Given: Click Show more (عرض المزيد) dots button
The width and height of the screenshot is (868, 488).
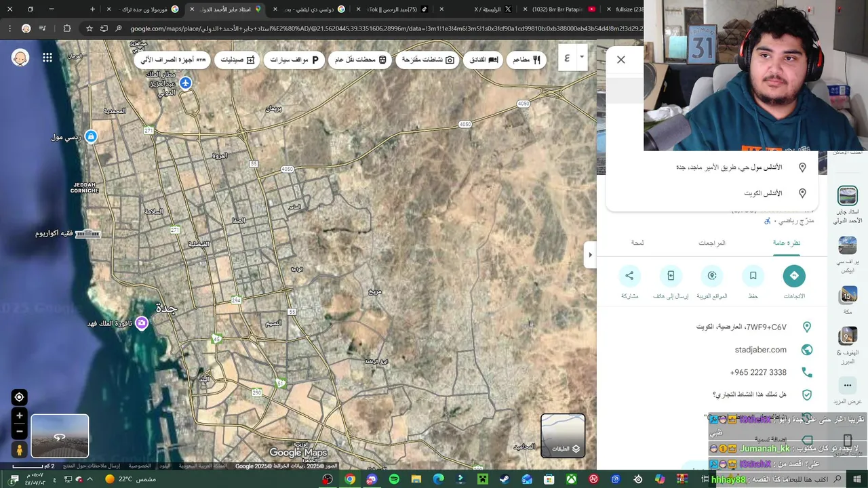Looking at the screenshot, I should click(848, 385).
